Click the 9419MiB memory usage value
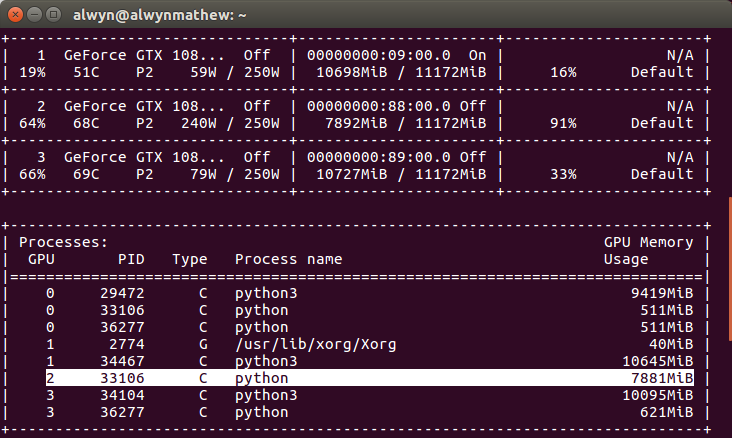732x438 pixels. [661, 294]
